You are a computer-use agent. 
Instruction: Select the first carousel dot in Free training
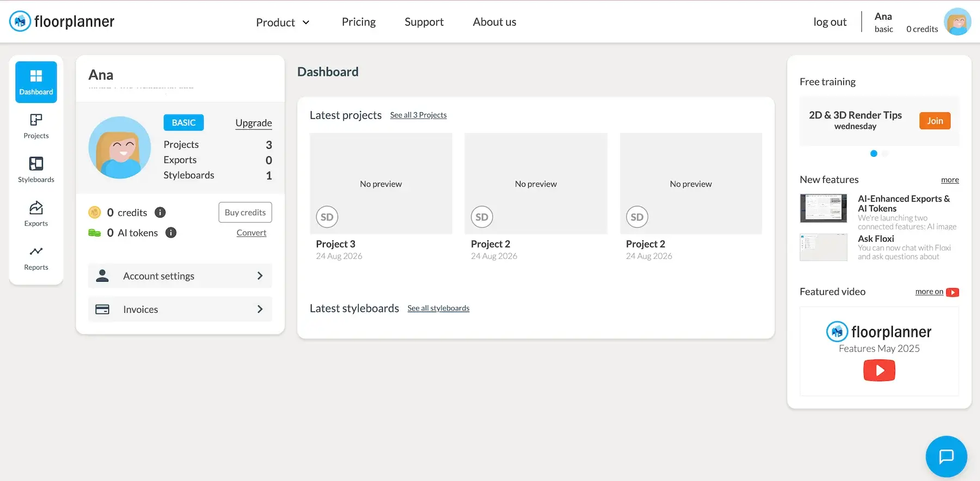pos(874,154)
